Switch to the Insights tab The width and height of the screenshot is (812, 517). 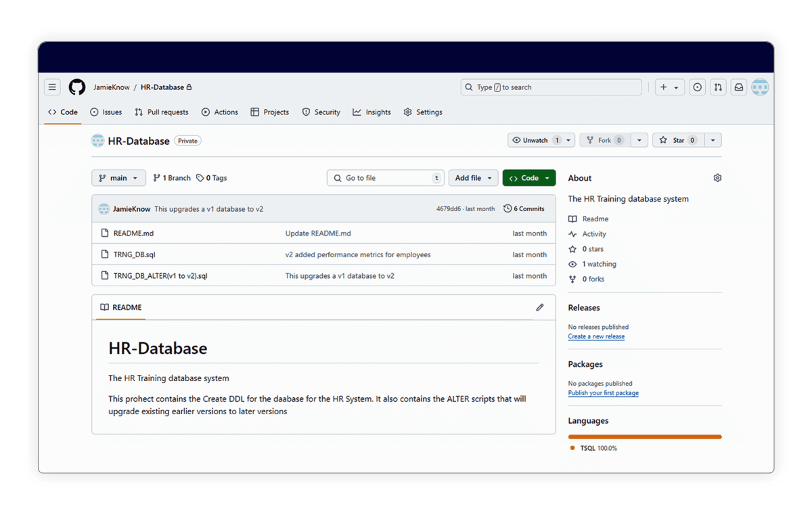[372, 112]
